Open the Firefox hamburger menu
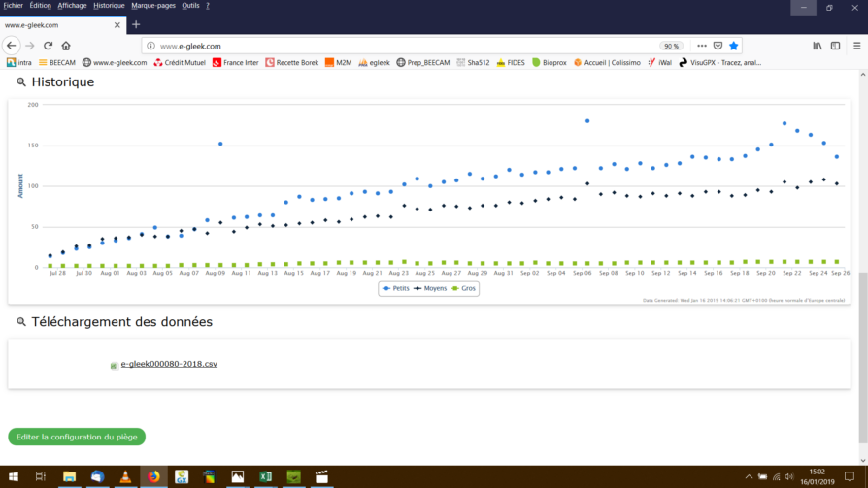Viewport: 868px width, 488px height. [x=856, y=46]
